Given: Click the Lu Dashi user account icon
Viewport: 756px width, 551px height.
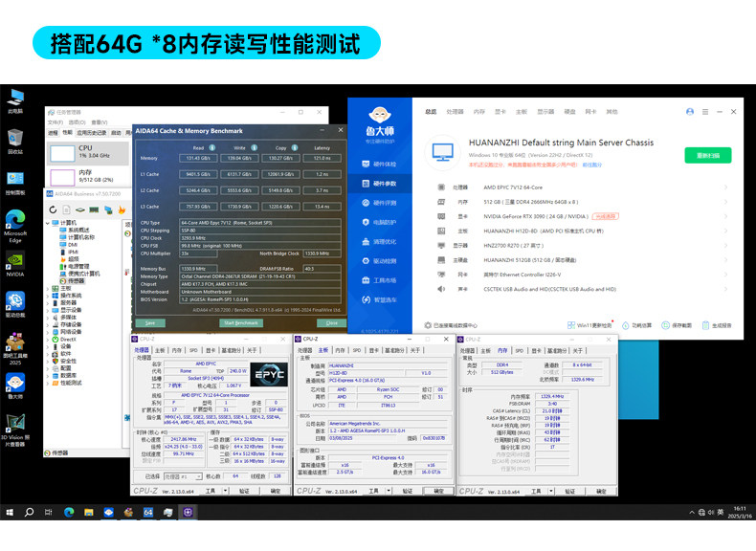Looking at the screenshot, I should tap(690, 111).
